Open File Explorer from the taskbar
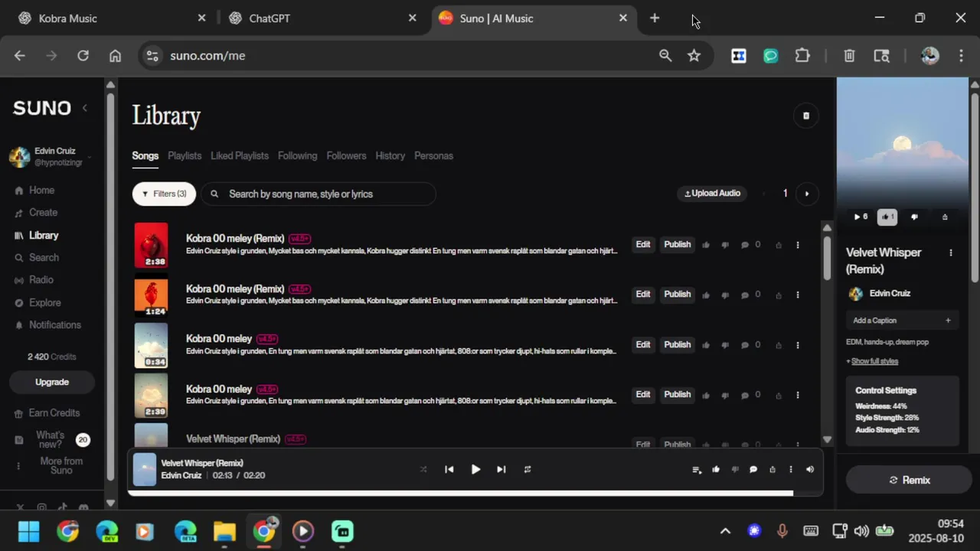The image size is (980, 551). 224,531
